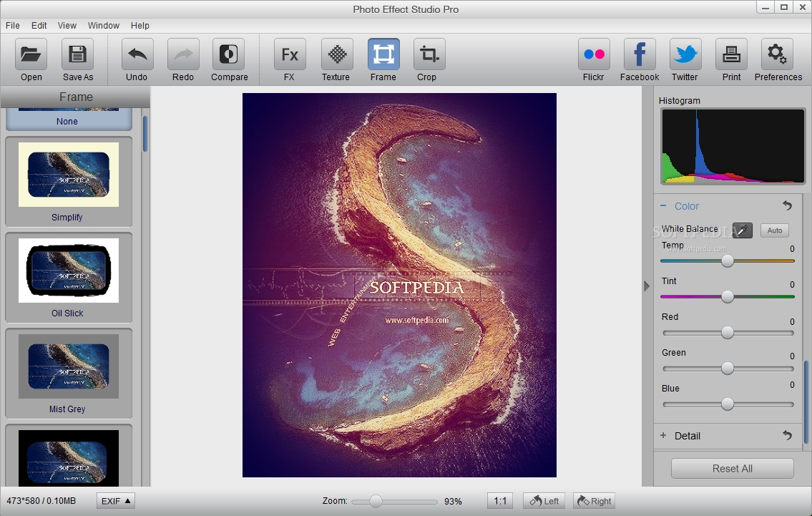
Task: Share the photo on Facebook
Action: [640, 54]
